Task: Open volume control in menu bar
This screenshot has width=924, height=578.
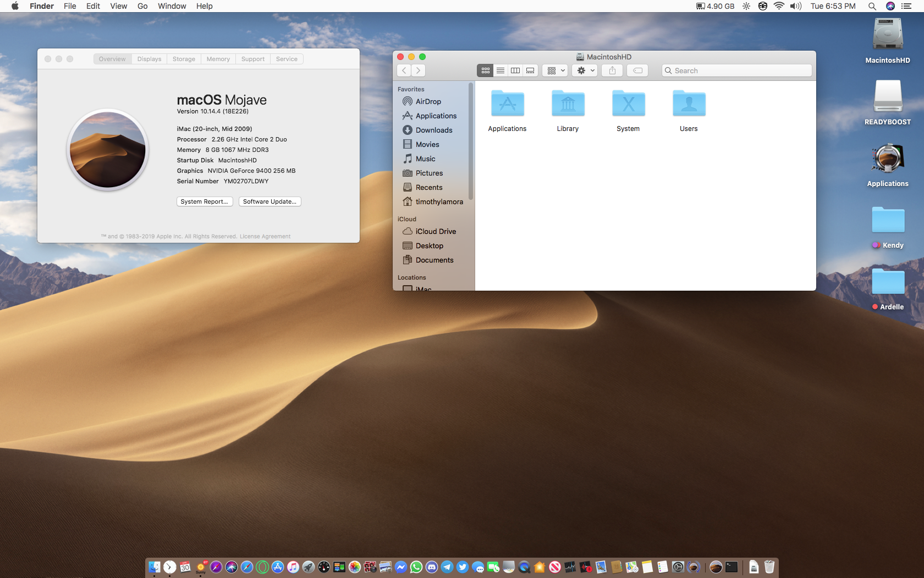Action: click(796, 6)
